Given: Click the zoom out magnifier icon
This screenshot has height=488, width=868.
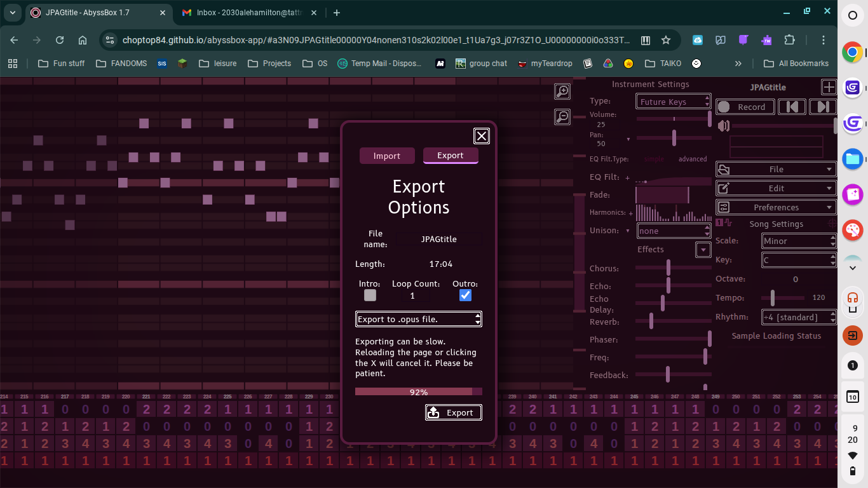Looking at the screenshot, I should click(x=562, y=116).
